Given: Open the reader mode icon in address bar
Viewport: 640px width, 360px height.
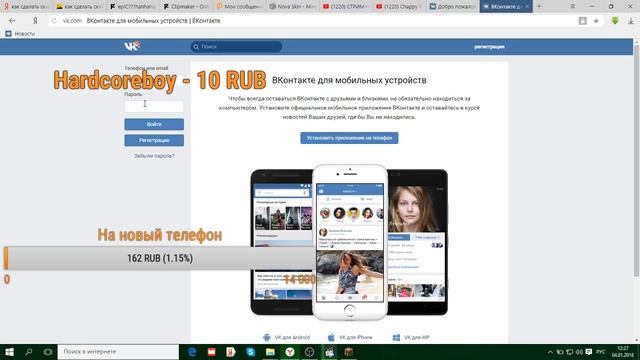Looking at the screenshot, I should point(582,21).
